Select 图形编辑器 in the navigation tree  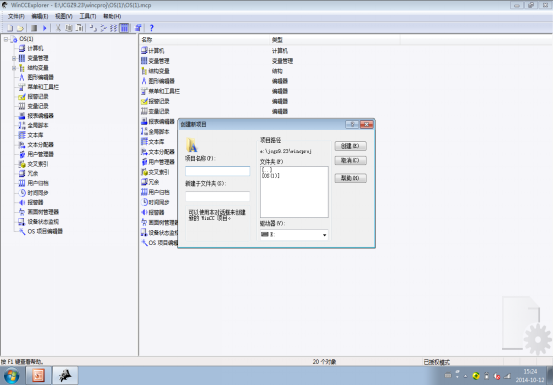(41, 77)
